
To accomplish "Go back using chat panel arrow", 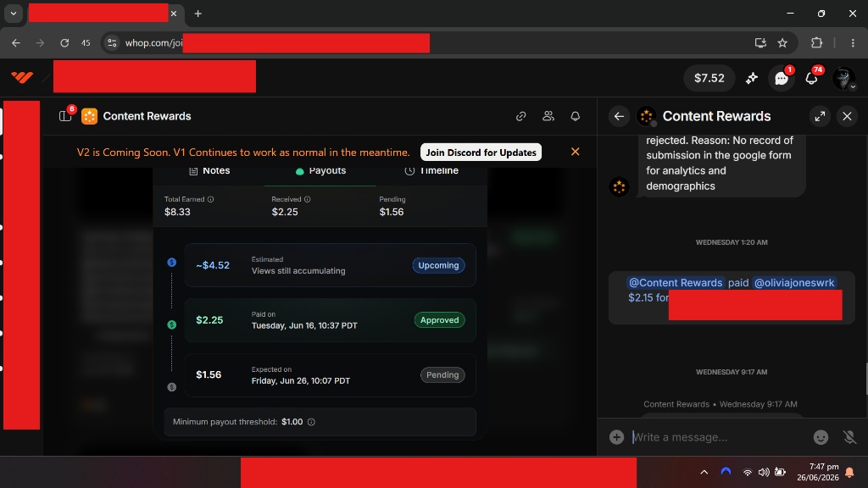I will point(619,116).
